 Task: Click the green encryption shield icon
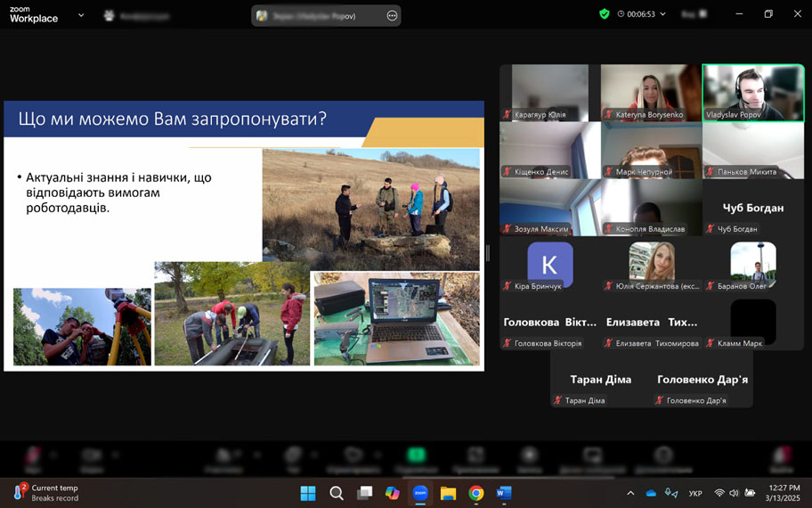pos(605,14)
